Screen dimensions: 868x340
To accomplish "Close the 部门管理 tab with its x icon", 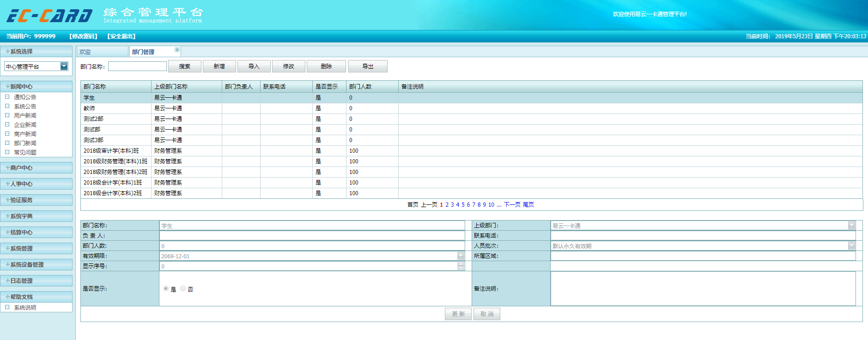I will [x=177, y=49].
